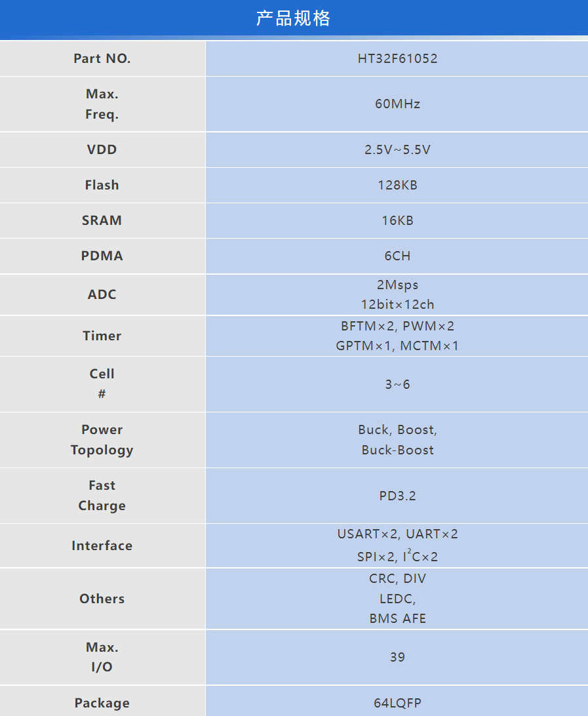Click the 60MHz max frequency value
Viewport: 588px width, 716px height.
[397, 104]
